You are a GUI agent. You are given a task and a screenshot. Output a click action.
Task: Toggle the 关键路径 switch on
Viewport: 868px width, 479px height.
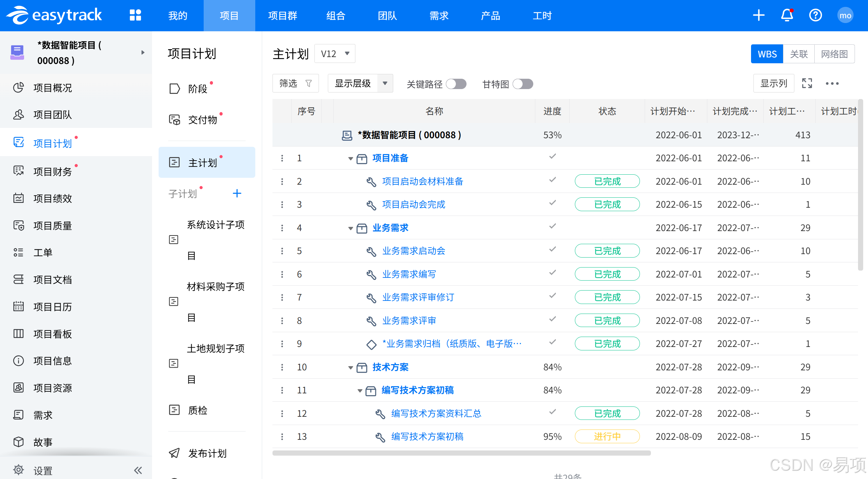pyautogui.click(x=456, y=84)
